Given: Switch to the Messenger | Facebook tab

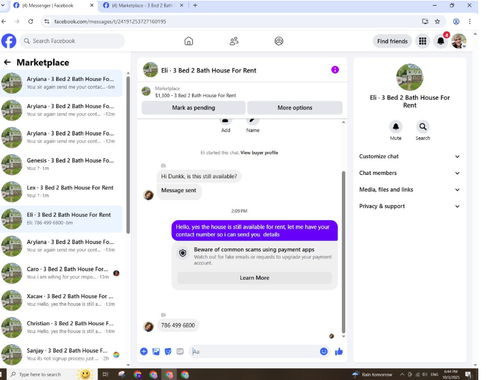Looking at the screenshot, I should [50, 6].
